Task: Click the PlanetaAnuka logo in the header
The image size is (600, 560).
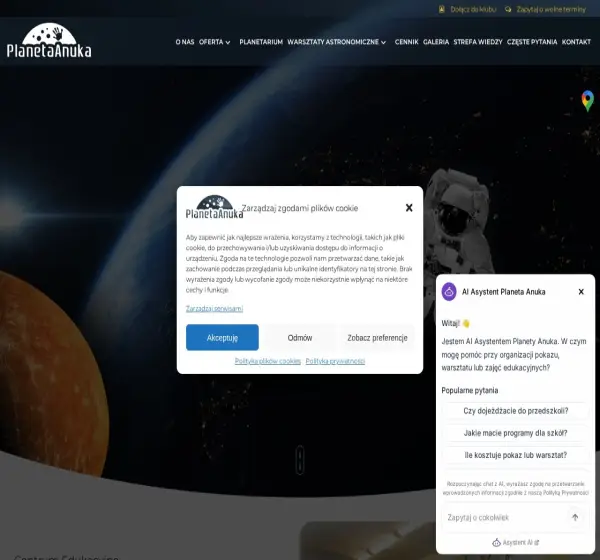Action: [x=49, y=41]
